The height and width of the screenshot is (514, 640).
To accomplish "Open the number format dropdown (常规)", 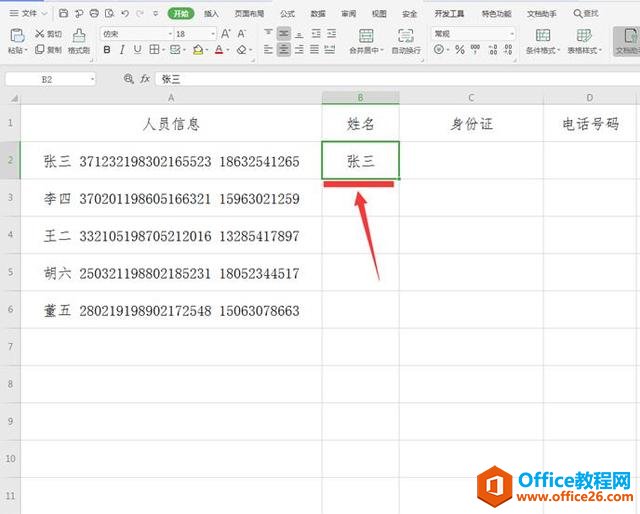I will pos(511,34).
